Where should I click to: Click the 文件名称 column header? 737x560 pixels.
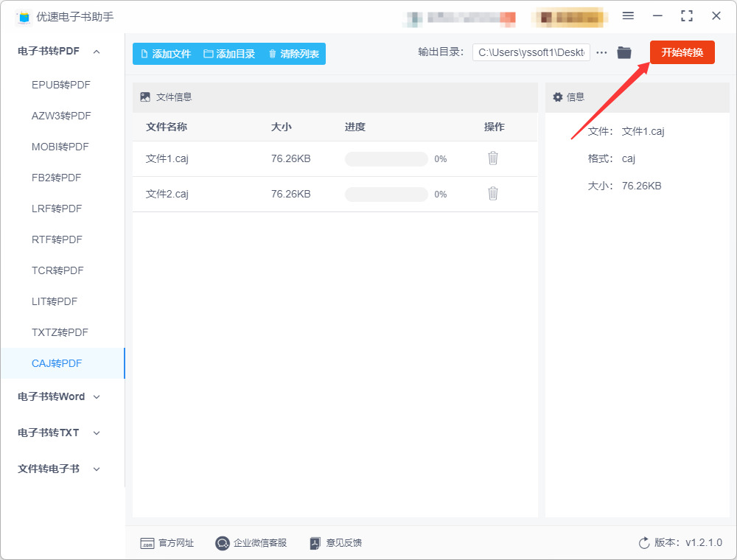[167, 127]
